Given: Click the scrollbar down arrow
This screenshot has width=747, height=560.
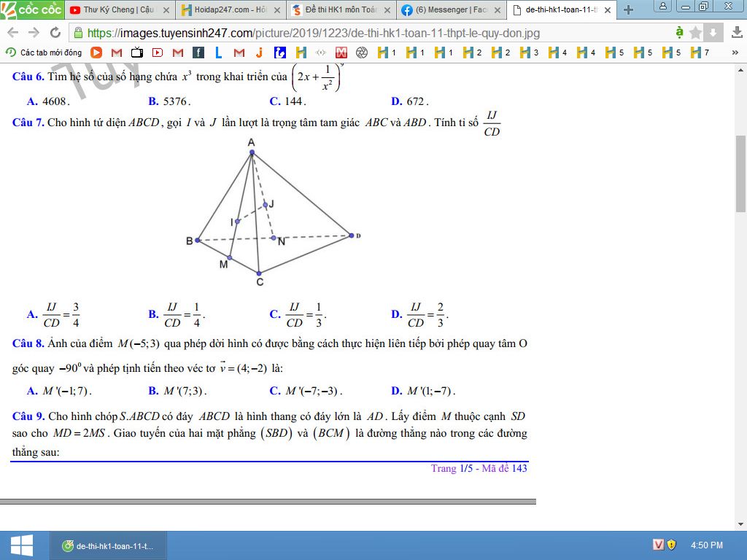Looking at the screenshot, I should tap(740, 524).
